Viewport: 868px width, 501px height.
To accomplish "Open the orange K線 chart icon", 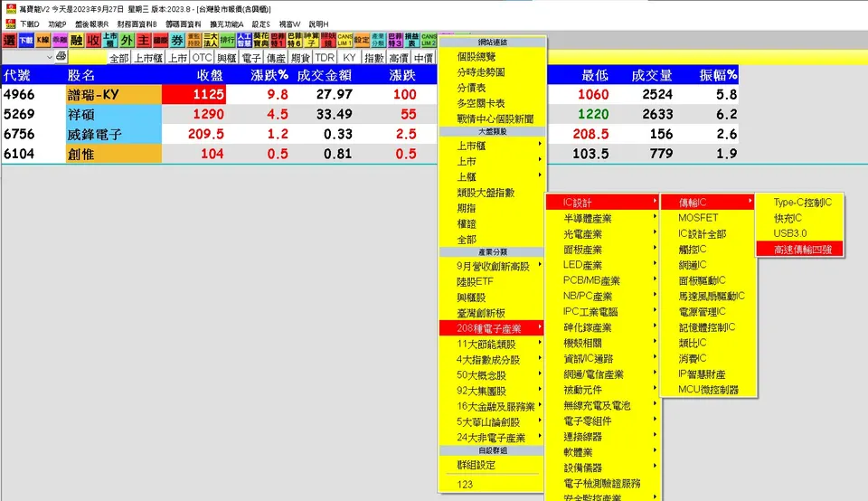I will [42, 41].
